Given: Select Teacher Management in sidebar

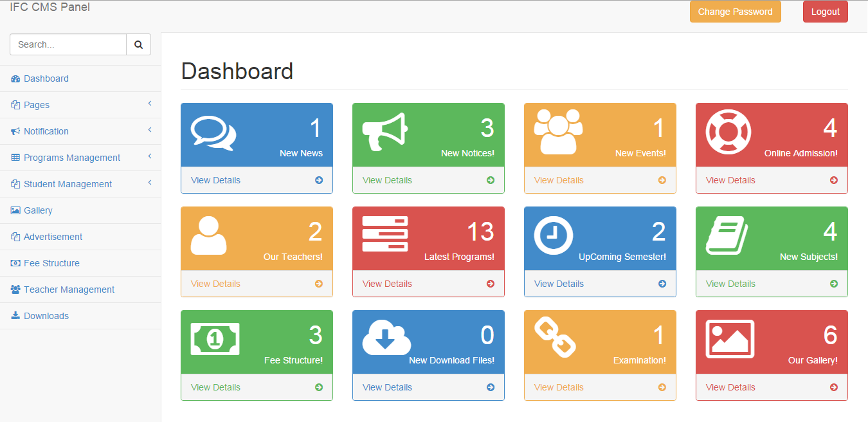Looking at the screenshot, I should tap(69, 289).
